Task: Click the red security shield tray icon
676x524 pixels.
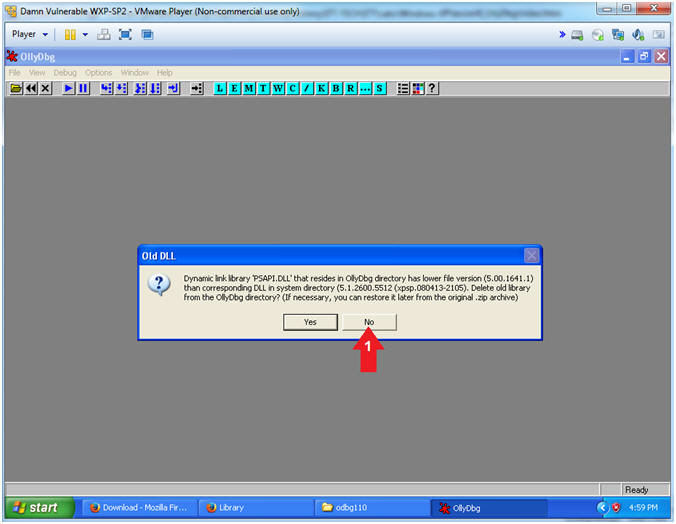Action: 616,508
